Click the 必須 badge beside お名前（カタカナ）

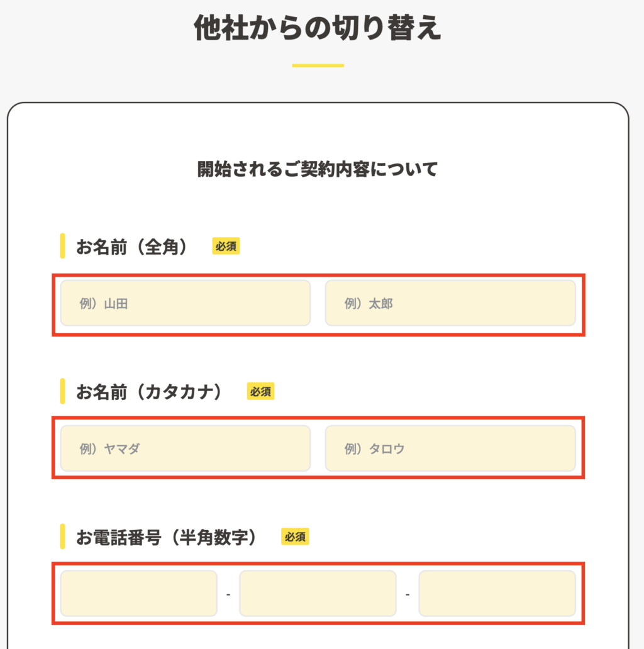(x=260, y=392)
